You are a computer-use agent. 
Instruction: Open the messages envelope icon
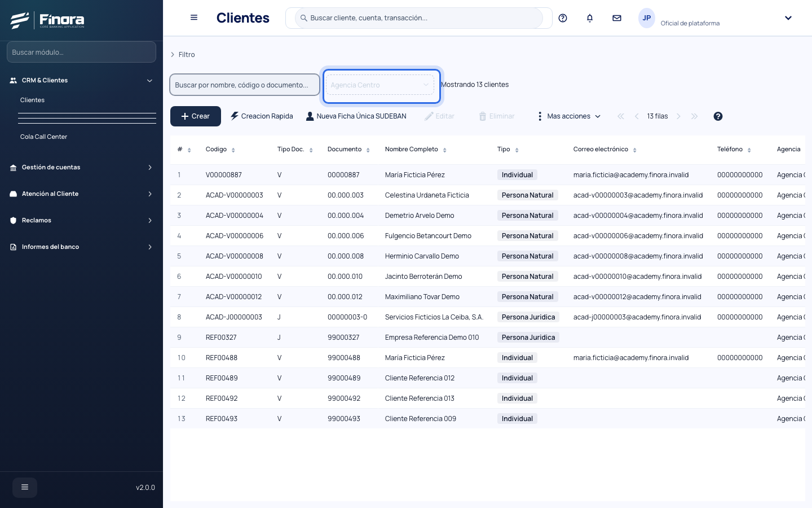617,18
